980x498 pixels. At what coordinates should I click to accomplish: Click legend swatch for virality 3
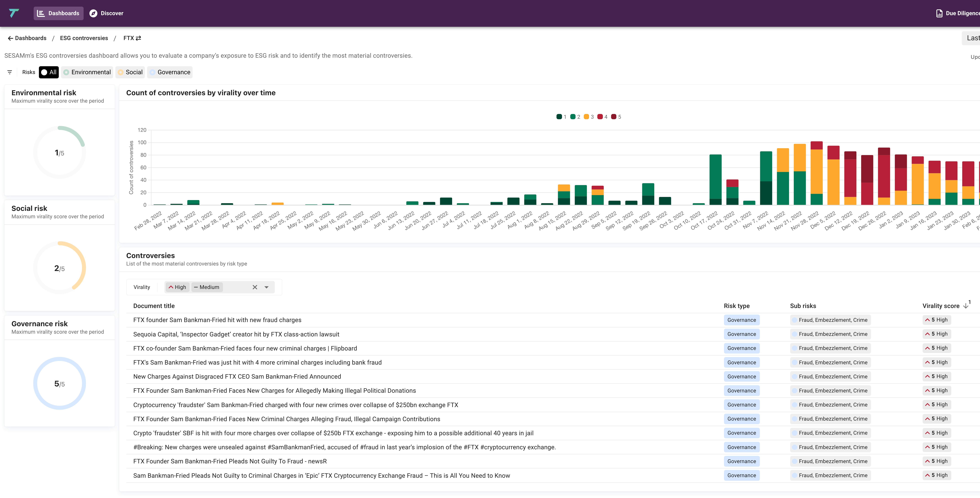pyautogui.click(x=586, y=117)
